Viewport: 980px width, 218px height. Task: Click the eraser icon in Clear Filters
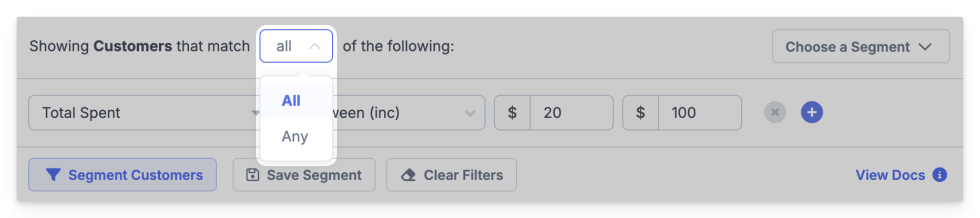[x=409, y=175]
